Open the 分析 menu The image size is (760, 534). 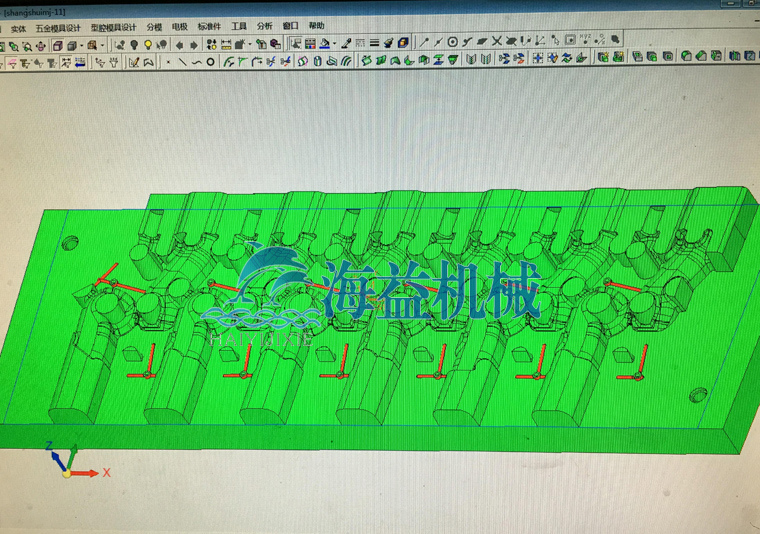[x=264, y=26]
